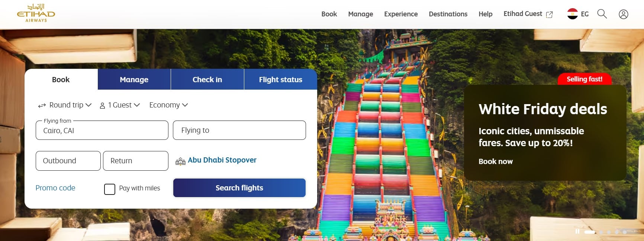Viewport: 644px width, 241px height.
Task: Pause the hero carousel slideshow
Action: [577, 231]
